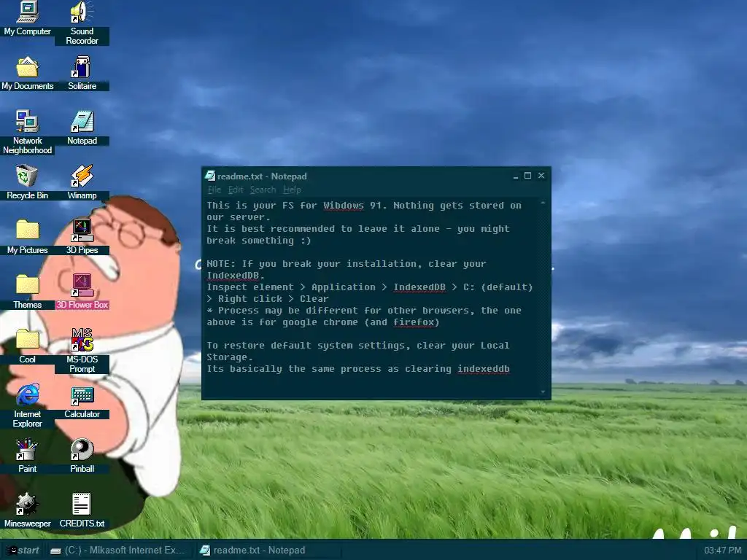
Task: Minimize the readme.txt Notepad window
Action: tap(516, 176)
